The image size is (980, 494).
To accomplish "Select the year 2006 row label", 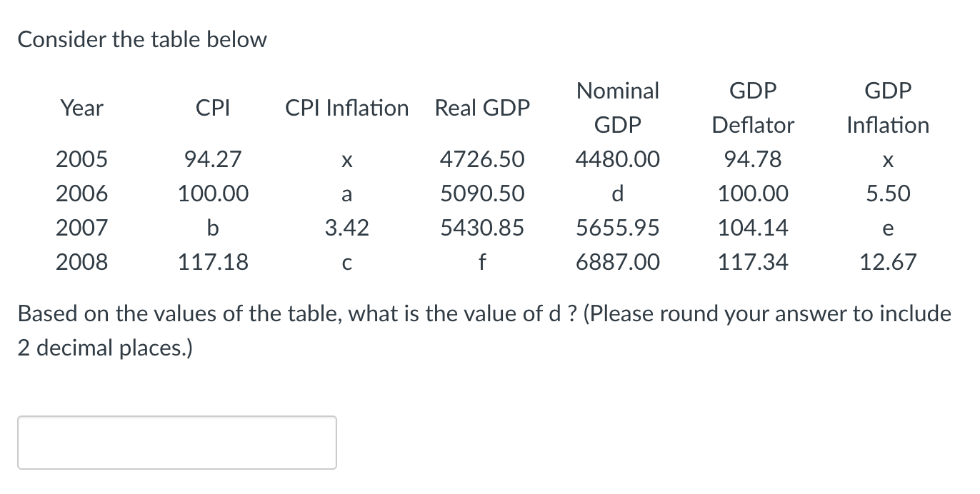I will pyautogui.click(x=81, y=193).
